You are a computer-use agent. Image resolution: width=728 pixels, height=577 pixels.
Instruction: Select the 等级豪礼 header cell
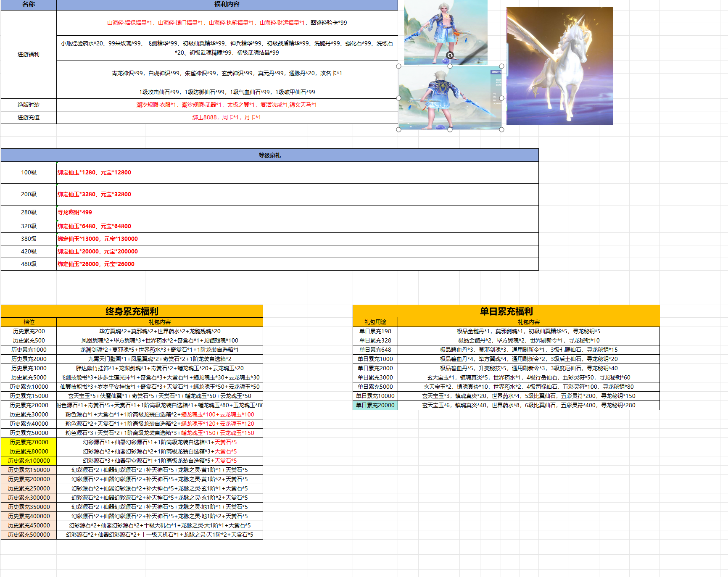coord(269,155)
